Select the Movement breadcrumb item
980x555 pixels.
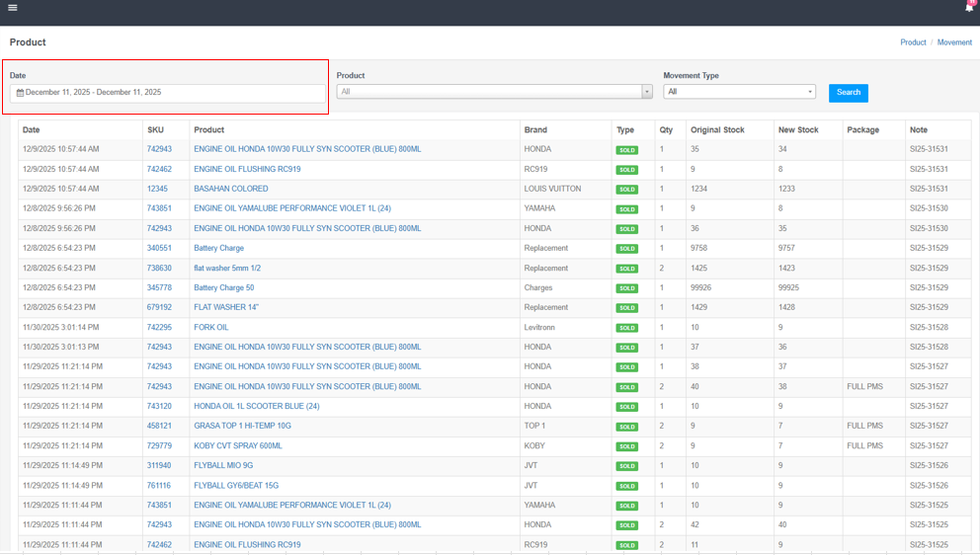[954, 42]
